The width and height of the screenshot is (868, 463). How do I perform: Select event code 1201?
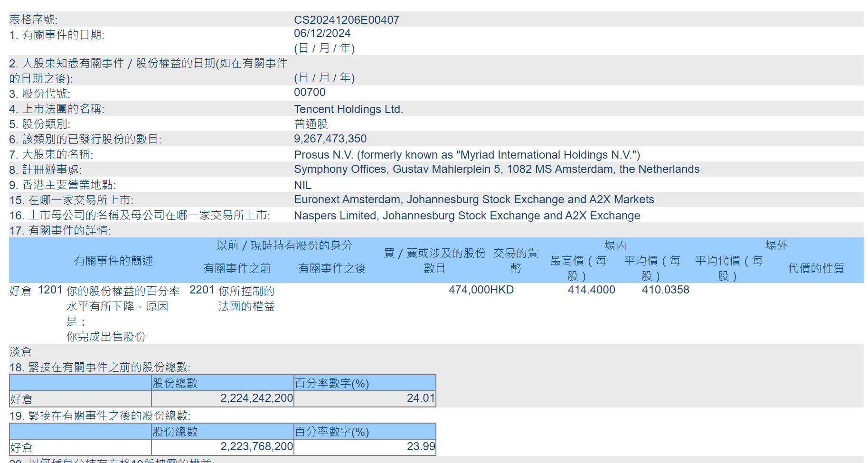click(50, 290)
